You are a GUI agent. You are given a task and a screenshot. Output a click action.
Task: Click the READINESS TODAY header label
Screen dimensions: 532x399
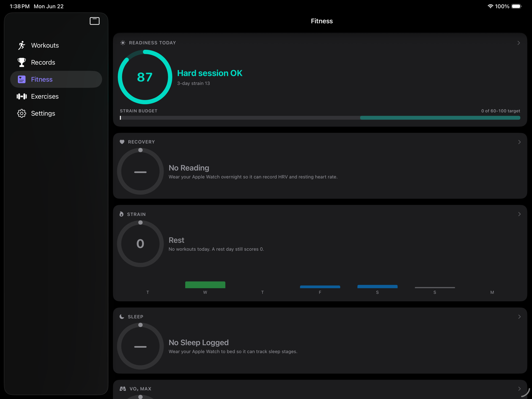[x=152, y=43]
